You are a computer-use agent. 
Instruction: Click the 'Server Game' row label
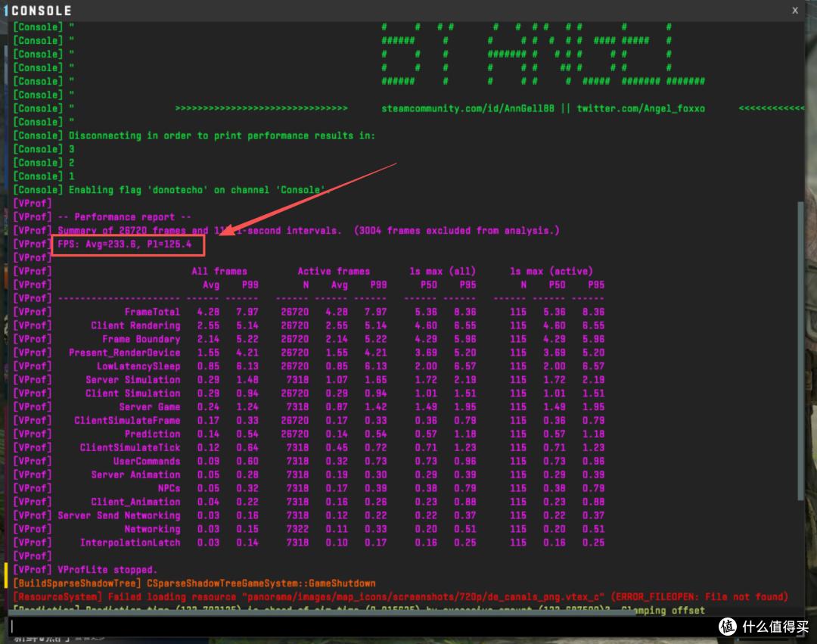(x=150, y=406)
